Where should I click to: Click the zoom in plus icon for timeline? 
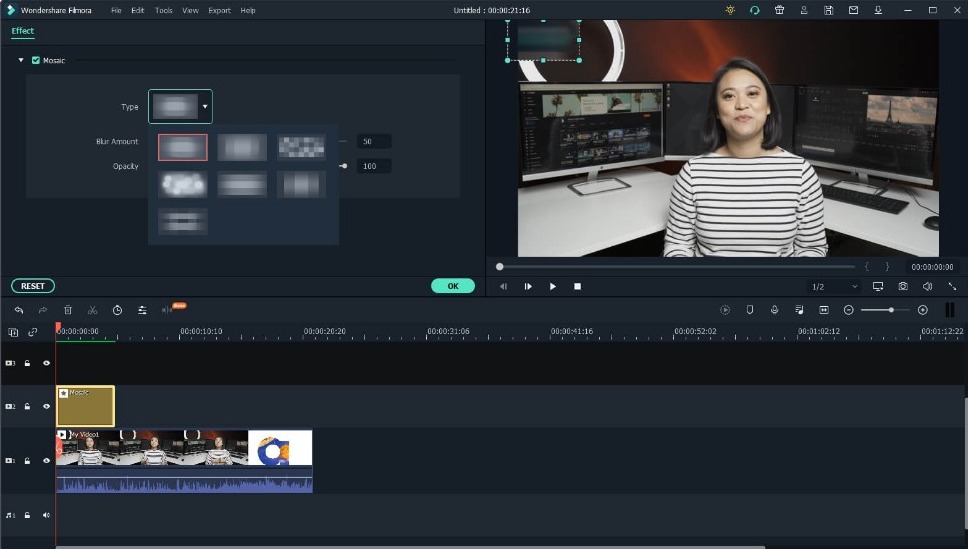(922, 310)
